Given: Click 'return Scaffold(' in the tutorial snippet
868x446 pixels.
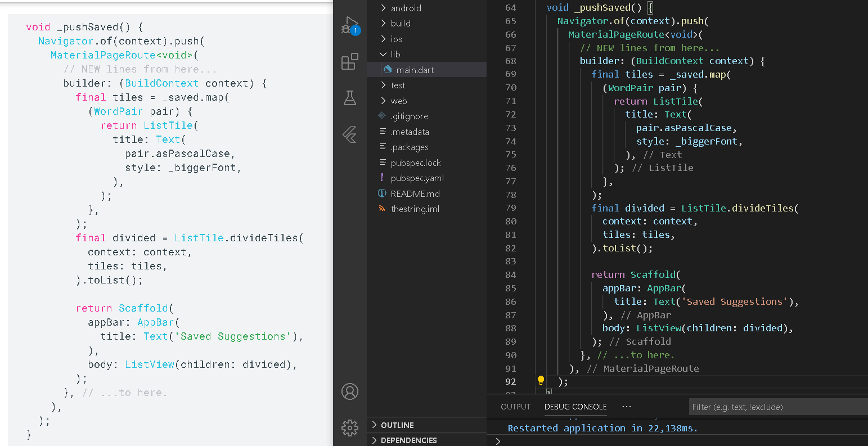Looking at the screenshot, I should coord(125,308).
